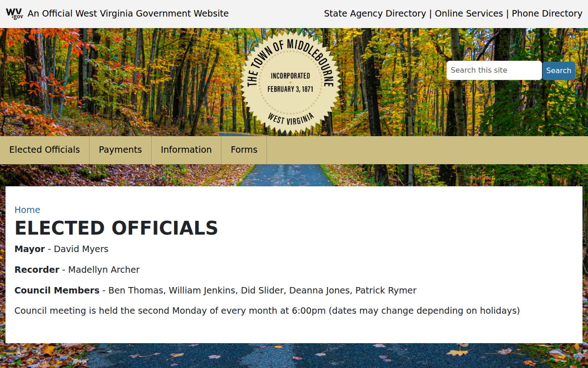Screen dimensions: 588x368
Task: Open the Online Services link
Action: pos(469,13)
